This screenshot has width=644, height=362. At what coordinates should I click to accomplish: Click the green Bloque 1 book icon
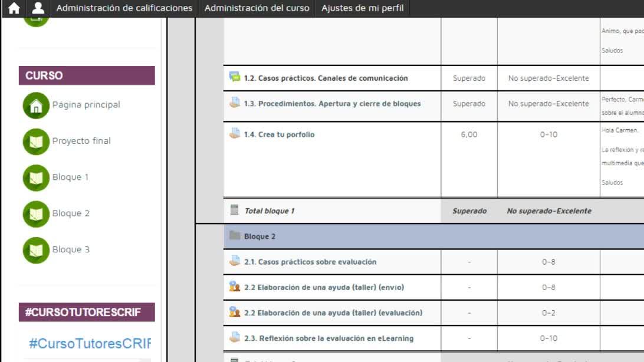[x=36, y=177]
